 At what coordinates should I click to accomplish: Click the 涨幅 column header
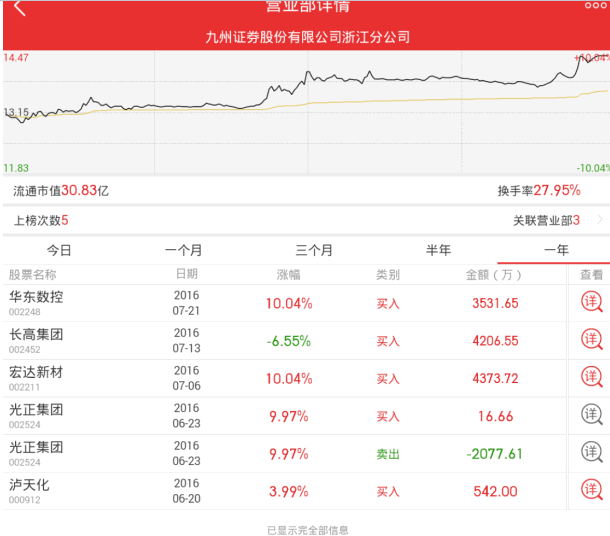pos(289,275)
